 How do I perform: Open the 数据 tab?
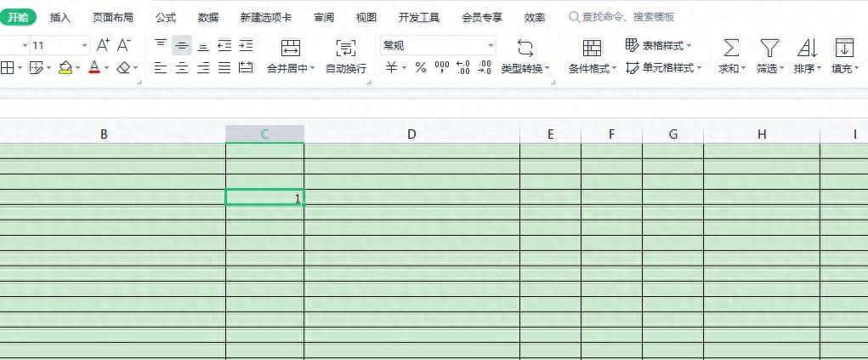(x=208, y=18)
